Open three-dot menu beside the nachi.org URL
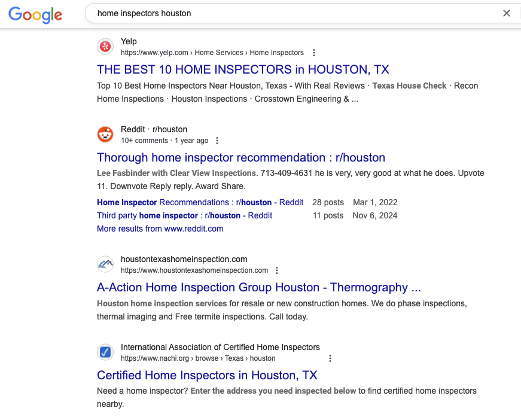 pos(330,358)
